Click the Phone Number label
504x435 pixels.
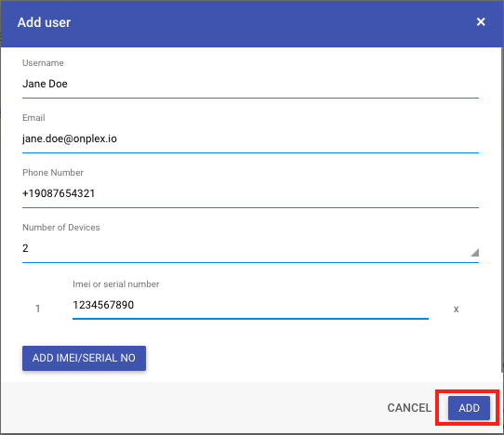[x=53, y=173]
